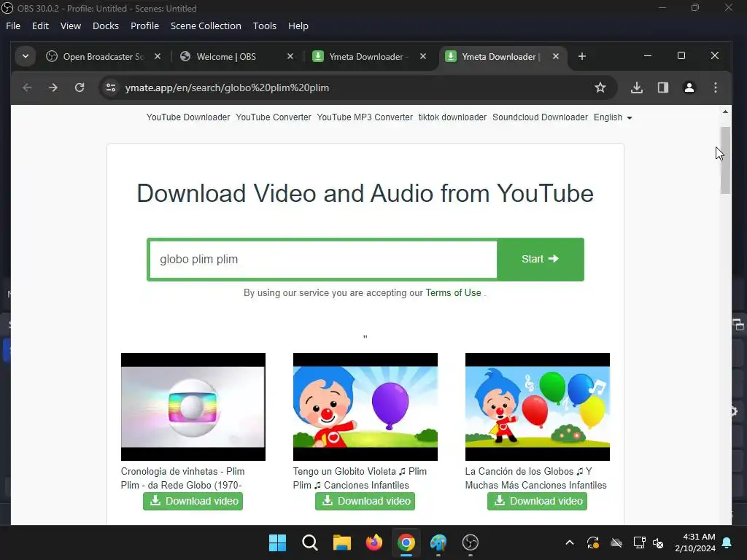The image size is (747, 560).
Task: Download video for Tengo un Globito Violeta
Action: click(x=365, y=501)
